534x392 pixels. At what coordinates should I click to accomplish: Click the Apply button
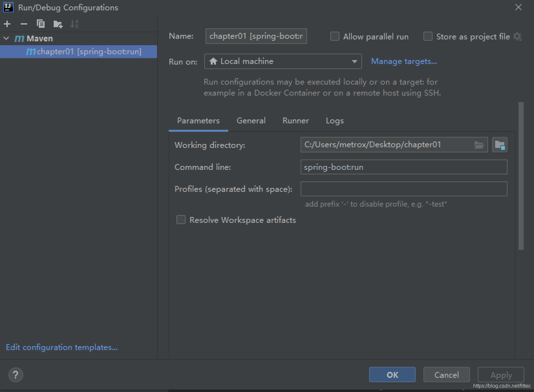click(x=501, y=375)
